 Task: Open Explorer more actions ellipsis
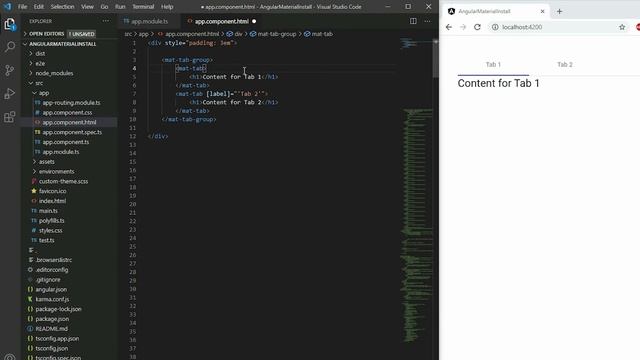click(106, 21)
